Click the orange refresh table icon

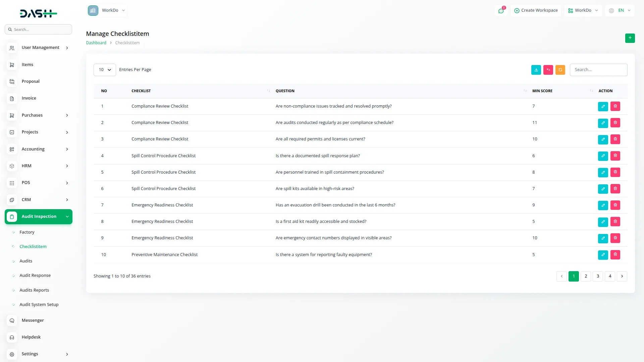(x=560, y=70)
